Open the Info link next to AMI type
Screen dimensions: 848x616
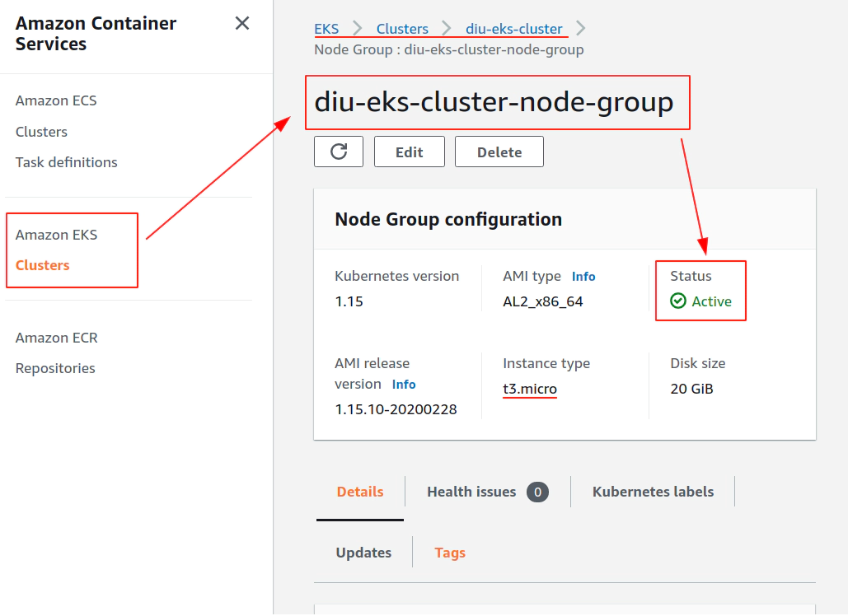pyautogui.click(x=583, y=277)
